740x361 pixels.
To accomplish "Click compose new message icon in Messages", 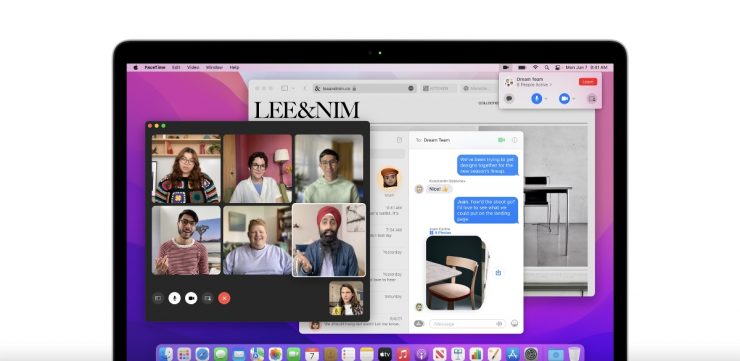I will coord(399,140).
